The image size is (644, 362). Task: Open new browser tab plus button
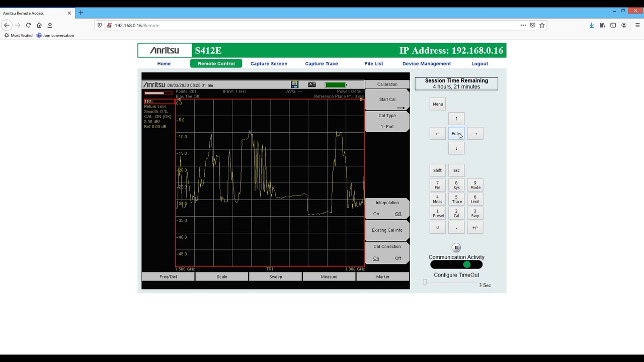(80, 13)
